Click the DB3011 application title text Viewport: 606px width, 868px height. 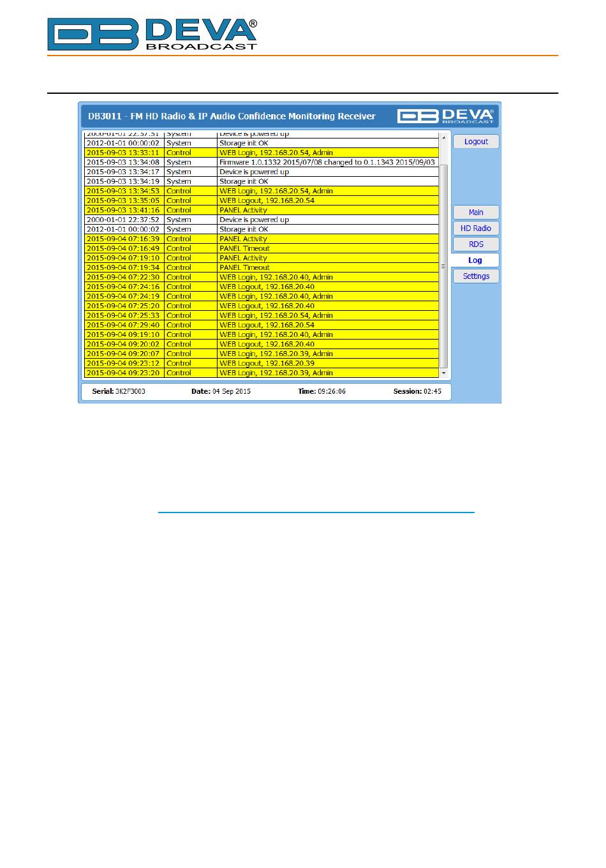click(x=232, y=116)
